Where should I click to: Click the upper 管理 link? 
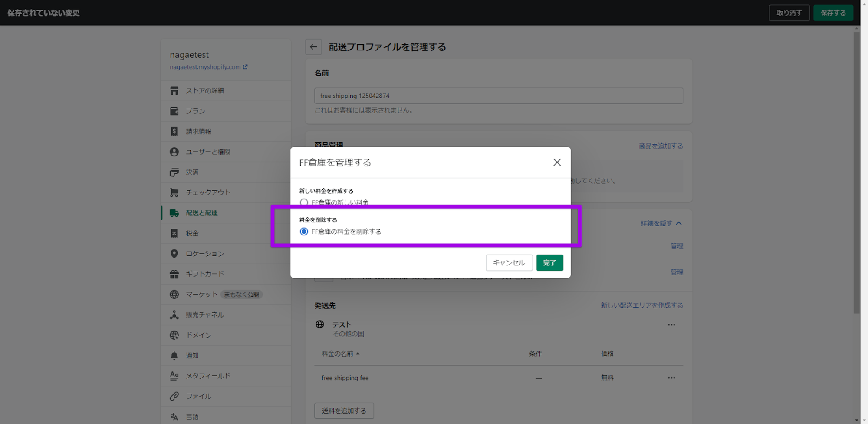(x=677, y=246)
